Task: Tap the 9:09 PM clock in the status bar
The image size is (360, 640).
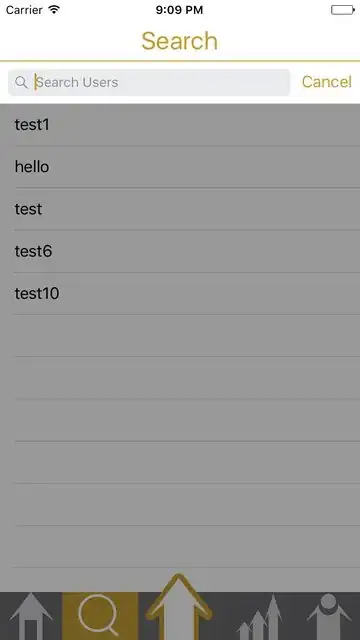Action: point(179,10)
